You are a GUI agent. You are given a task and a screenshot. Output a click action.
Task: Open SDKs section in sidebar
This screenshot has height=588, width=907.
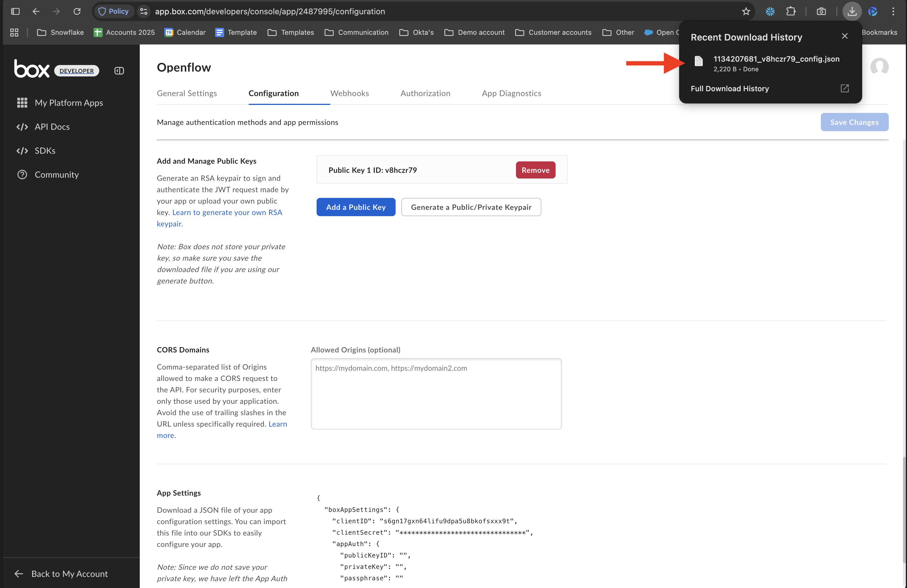[44, 151]
